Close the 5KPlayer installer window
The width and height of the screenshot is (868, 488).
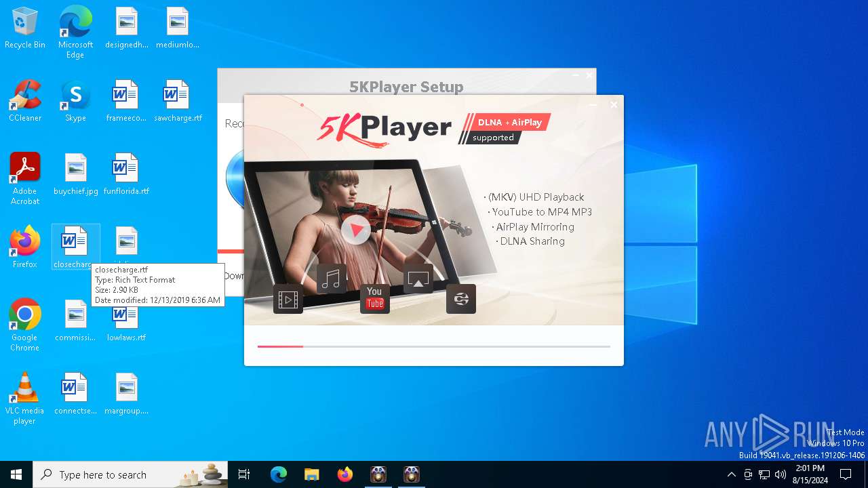[614, 105]
